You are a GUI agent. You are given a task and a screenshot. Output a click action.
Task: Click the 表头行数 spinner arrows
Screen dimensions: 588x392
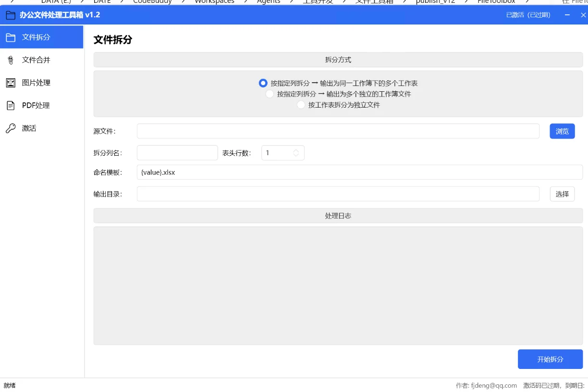tap(296, 153)
